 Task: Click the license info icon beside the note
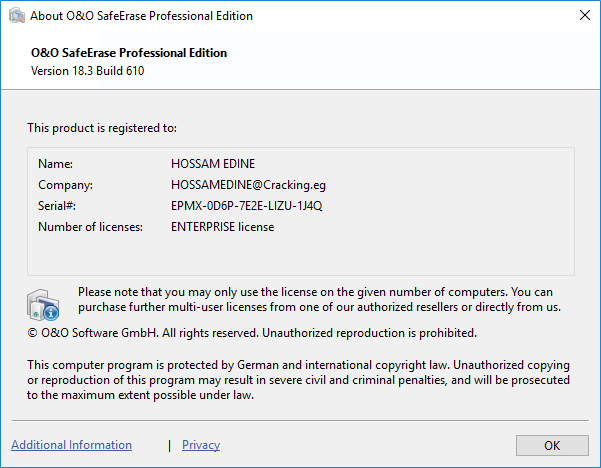point(43,305)
